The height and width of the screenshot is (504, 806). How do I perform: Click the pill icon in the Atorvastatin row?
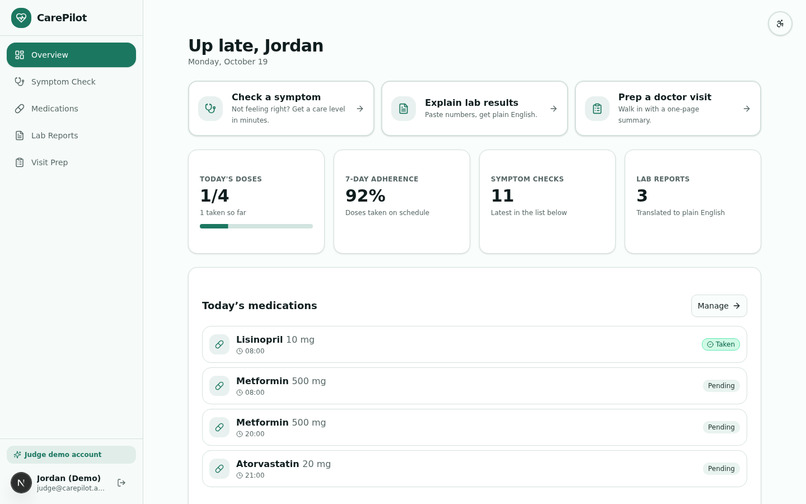coord(219,469)
